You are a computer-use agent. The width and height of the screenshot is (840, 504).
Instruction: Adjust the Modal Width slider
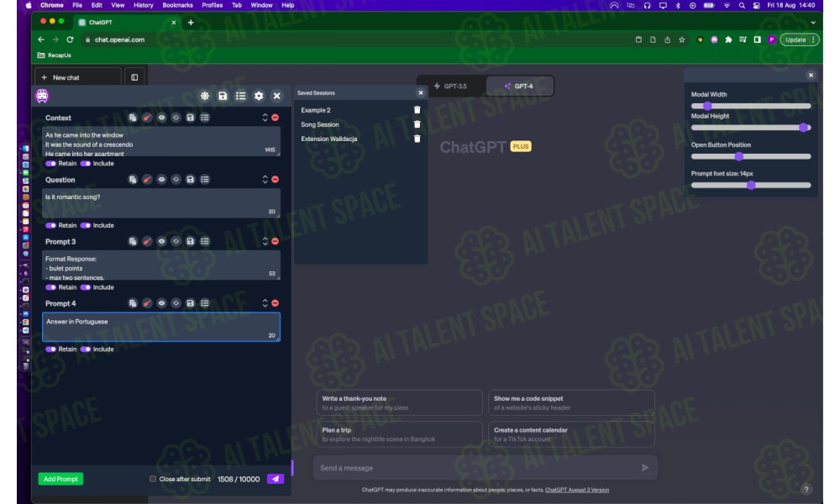(x=751, y=106)
